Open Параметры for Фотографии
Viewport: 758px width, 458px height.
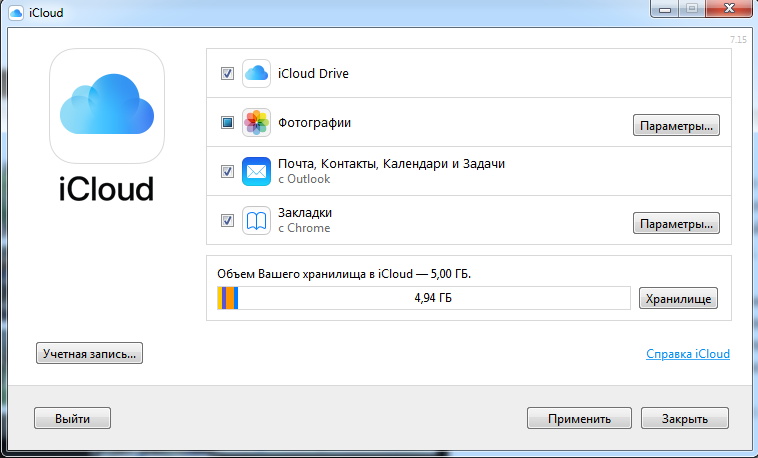pyautogui.click(x=676, y=125)
